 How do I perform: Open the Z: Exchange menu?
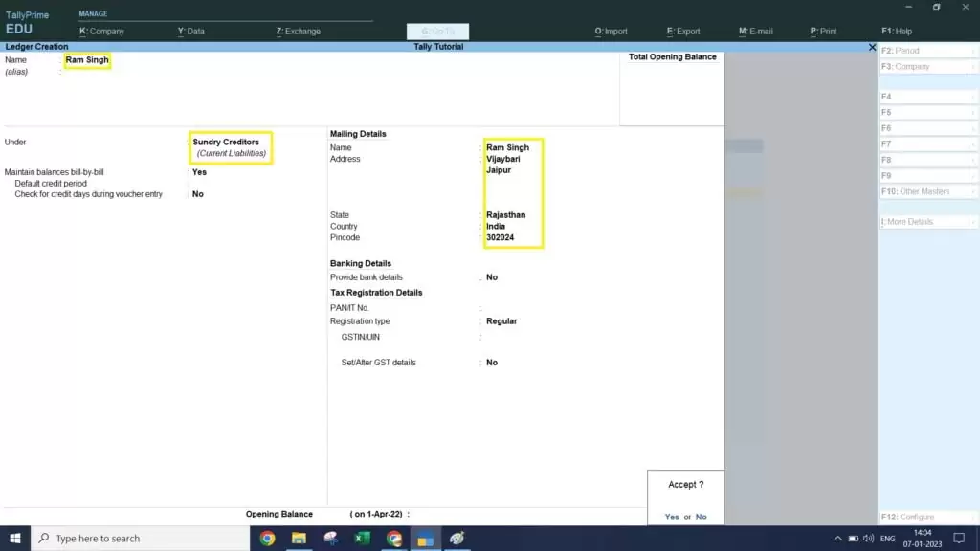[x=299, y=32]
